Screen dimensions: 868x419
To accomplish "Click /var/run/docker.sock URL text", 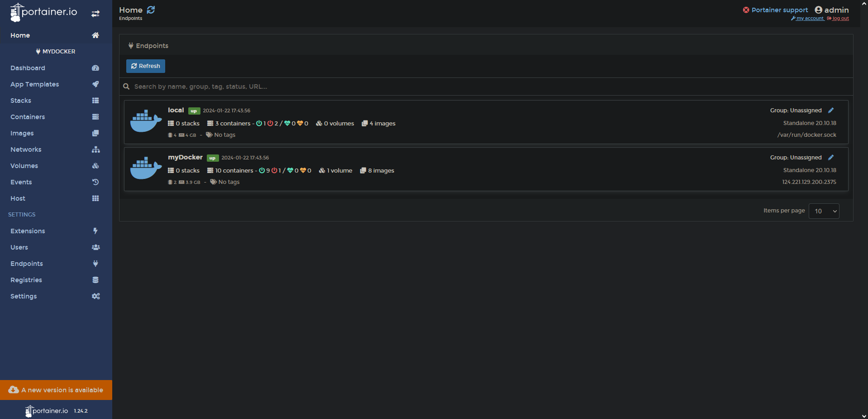I will tap(806, 135).
